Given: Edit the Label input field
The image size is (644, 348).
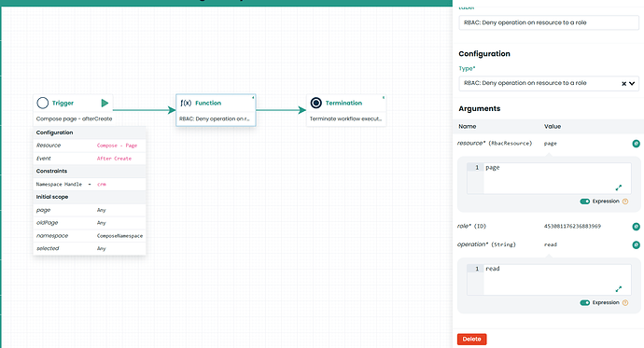Looking at the screenshot, I should point(548,22).
